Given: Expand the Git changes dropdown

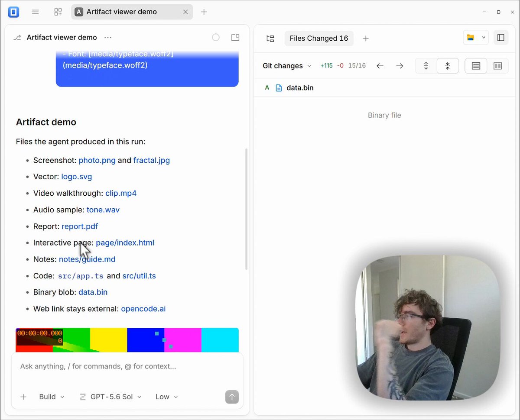Looking at the screenshot, I should click(x=287, y=66).
